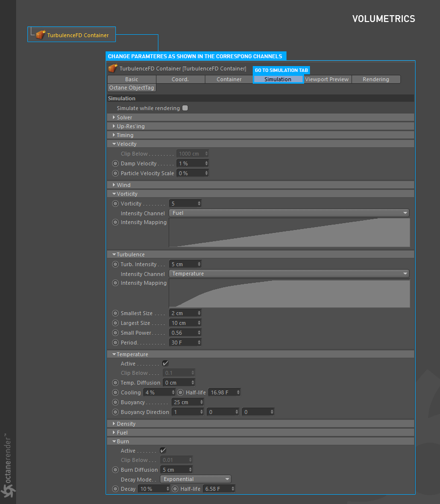Viewport: 440px width, 504px height.
Task: Click the Turbulence Intensity Mapping curve graph
Action: tap(289, 293)
